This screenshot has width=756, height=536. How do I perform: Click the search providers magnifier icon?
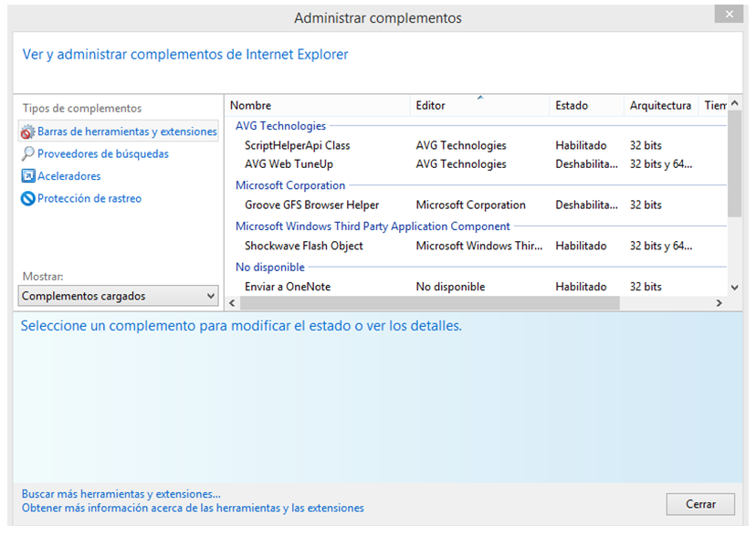(x=28, y=154)
